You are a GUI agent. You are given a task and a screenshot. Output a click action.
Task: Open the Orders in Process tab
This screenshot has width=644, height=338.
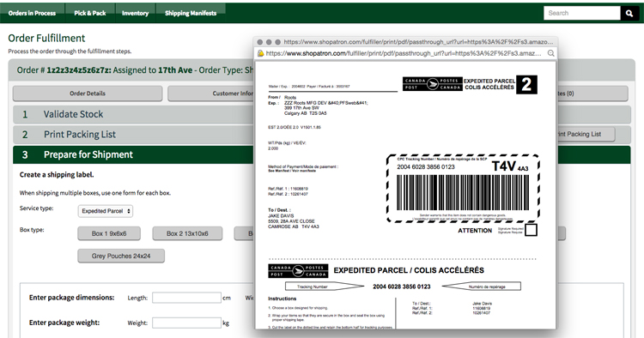pyautogui.click(x=32, y=13)
